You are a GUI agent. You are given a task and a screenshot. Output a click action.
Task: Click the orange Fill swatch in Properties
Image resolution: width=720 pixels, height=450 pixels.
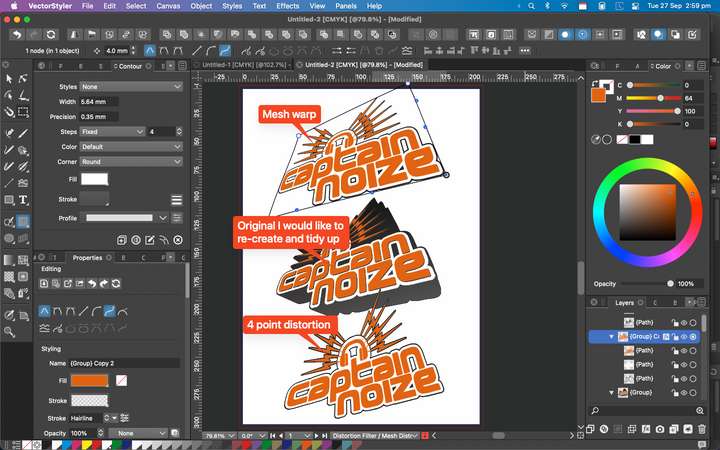pyautogui.click(x=89, y=381)
